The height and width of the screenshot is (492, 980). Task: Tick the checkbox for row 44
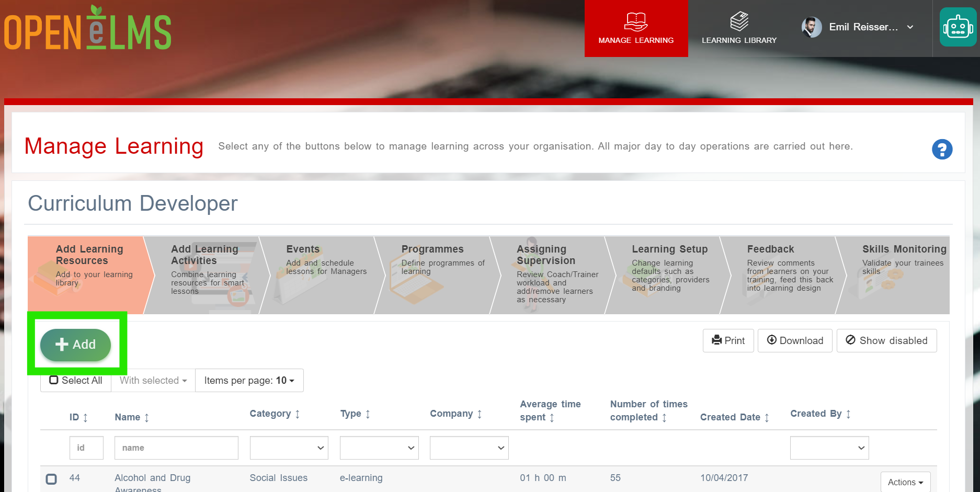coord(51,479)
